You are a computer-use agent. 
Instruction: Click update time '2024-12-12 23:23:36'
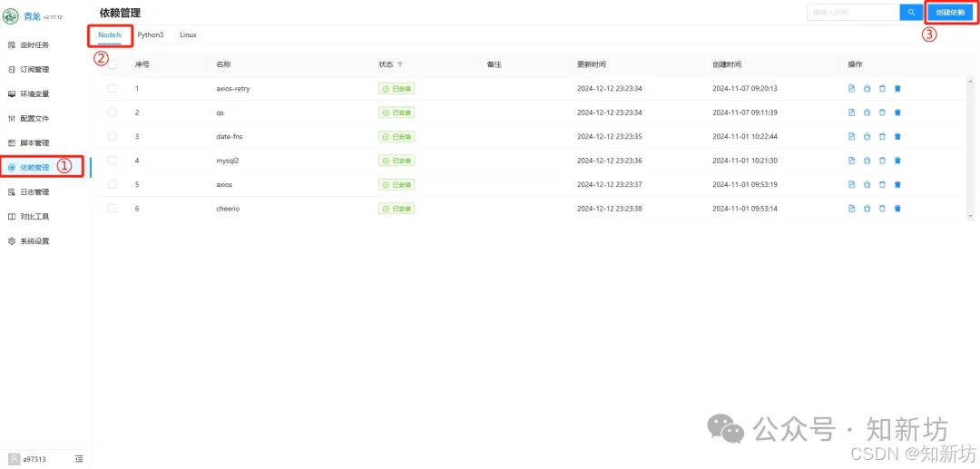(x=610, y=161)
